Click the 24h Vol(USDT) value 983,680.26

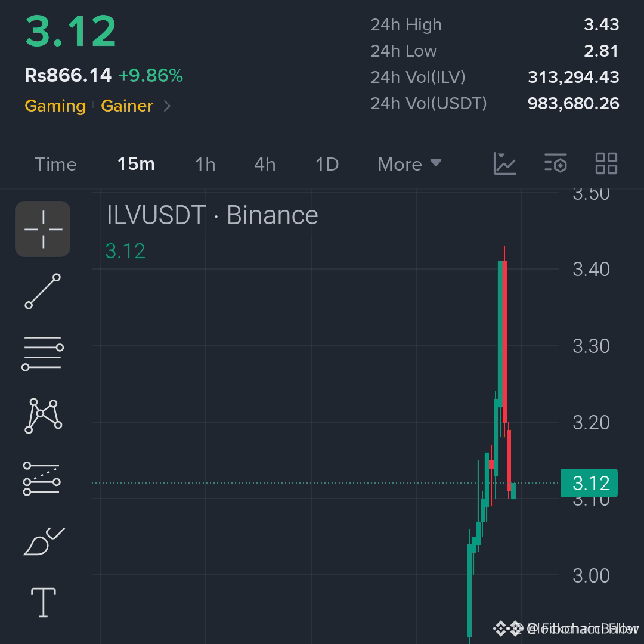click(574, 103)
